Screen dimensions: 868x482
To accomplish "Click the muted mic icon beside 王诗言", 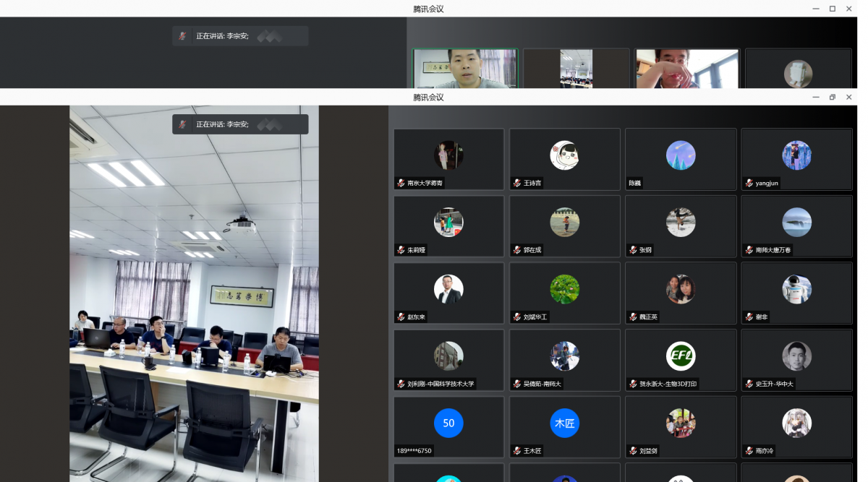I will coord(517,183).
